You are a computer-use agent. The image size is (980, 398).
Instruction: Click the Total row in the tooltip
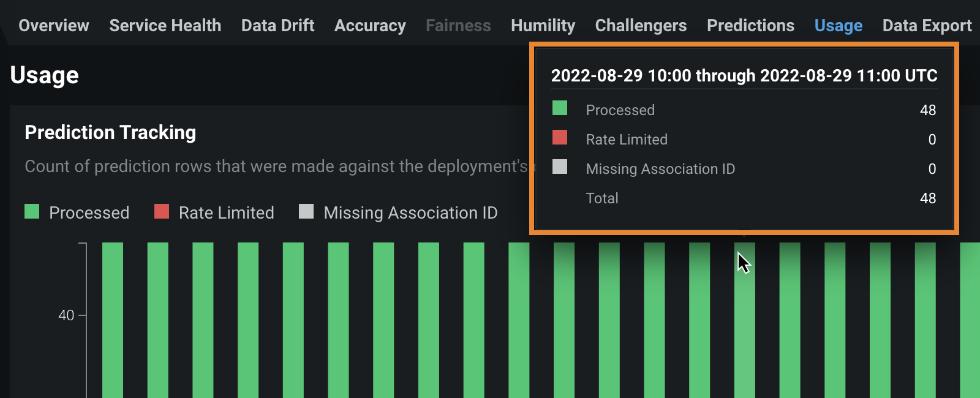[x=602, y=198]
